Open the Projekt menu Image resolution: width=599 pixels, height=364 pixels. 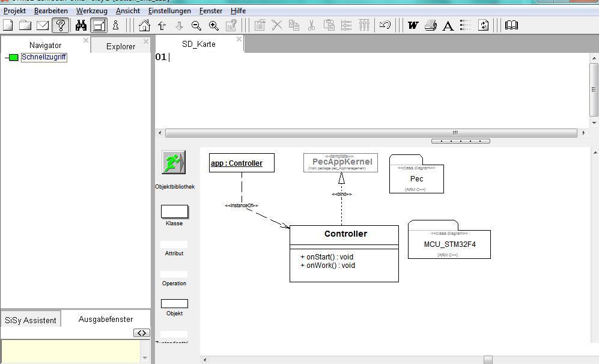tap(14, 11)
